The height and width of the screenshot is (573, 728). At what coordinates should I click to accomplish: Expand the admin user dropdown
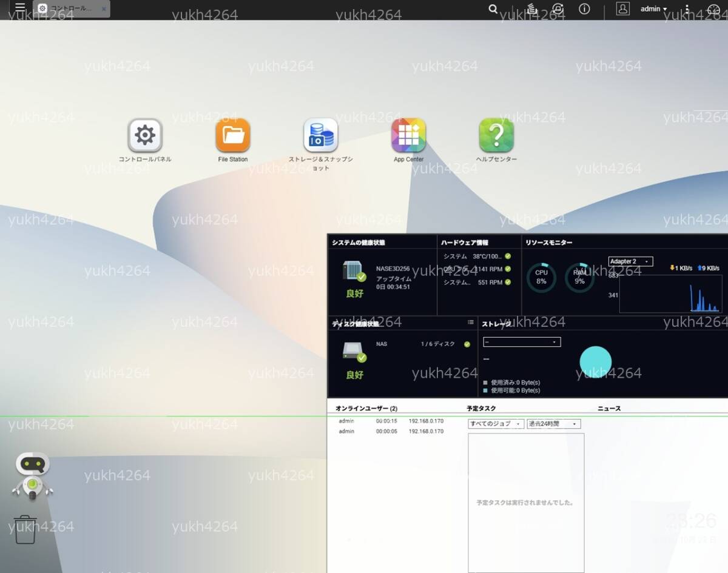coord(654,9)
